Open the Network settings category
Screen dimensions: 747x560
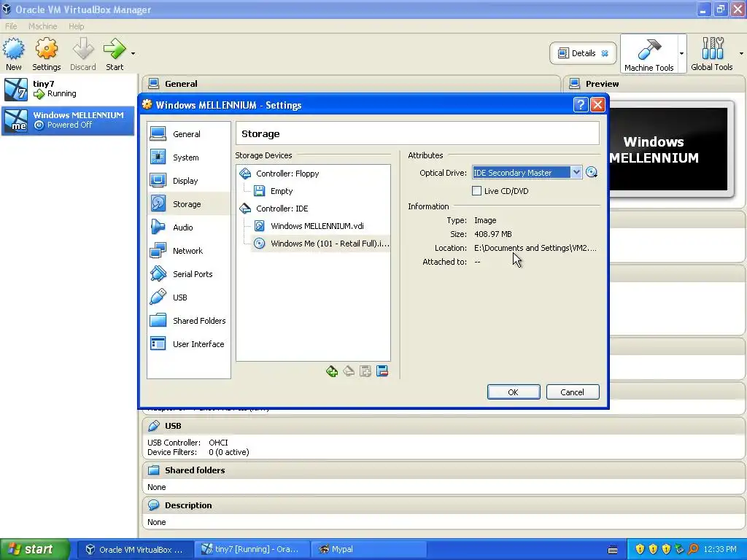[x=189, y=251]
